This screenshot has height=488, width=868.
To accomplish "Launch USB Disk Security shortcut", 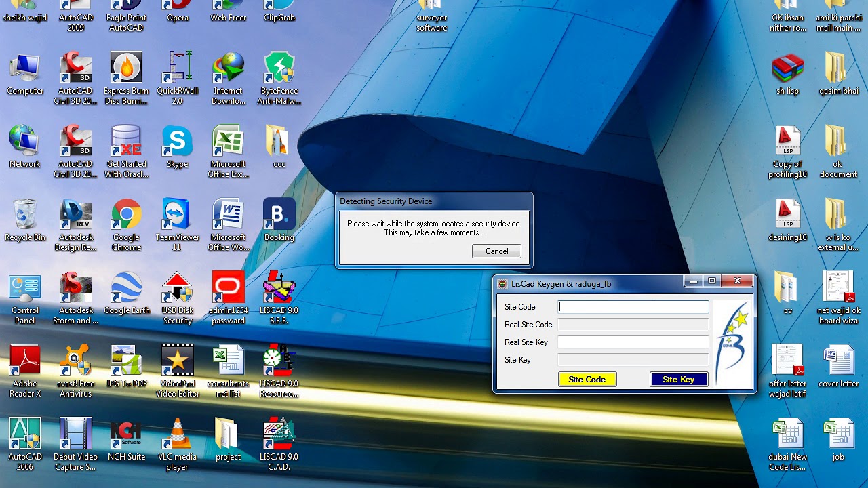I will tap(177, 298).
